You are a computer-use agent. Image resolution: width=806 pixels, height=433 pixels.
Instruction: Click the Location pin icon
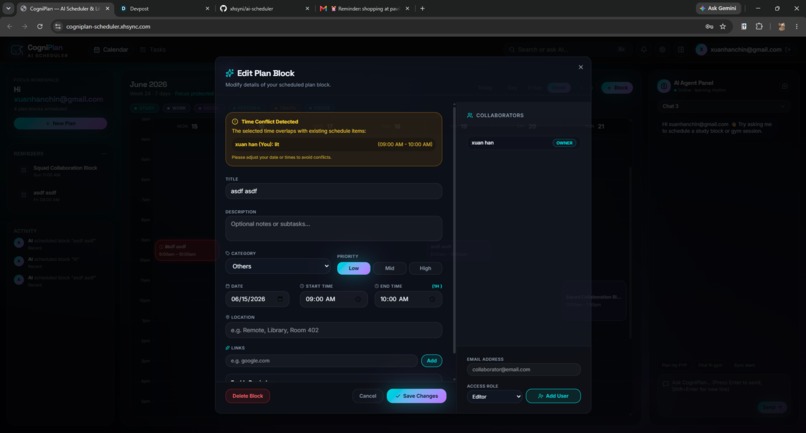click(x=228, y=317)
